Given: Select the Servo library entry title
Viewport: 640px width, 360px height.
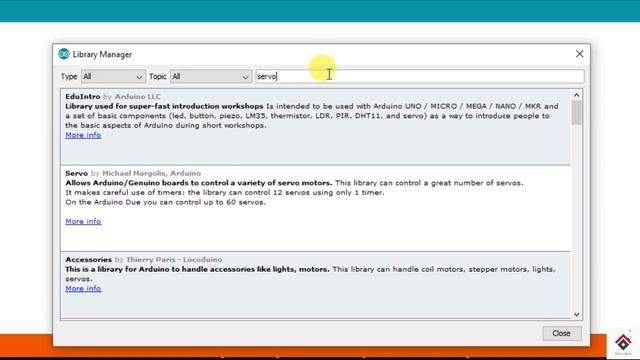Looking at the screenshot, I should click(76, 173).
